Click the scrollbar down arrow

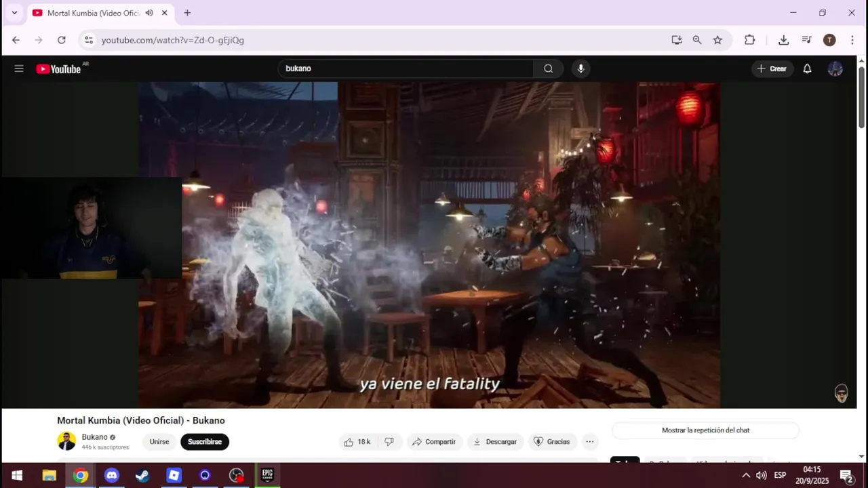862,456
